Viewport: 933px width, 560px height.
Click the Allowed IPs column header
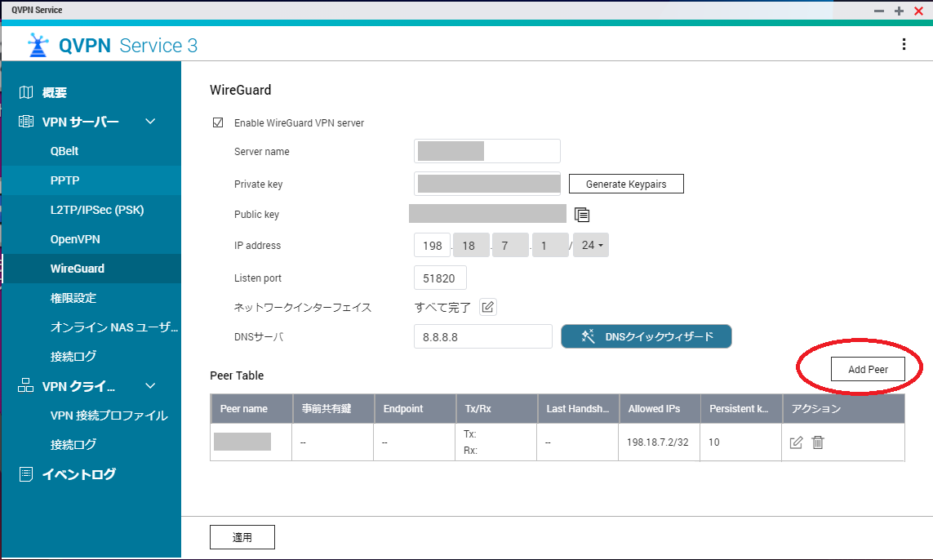tap(660, 408)
